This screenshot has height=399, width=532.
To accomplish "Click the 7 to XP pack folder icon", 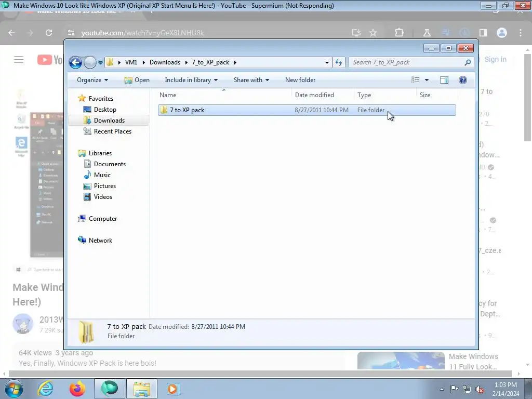I will (164, 110).
